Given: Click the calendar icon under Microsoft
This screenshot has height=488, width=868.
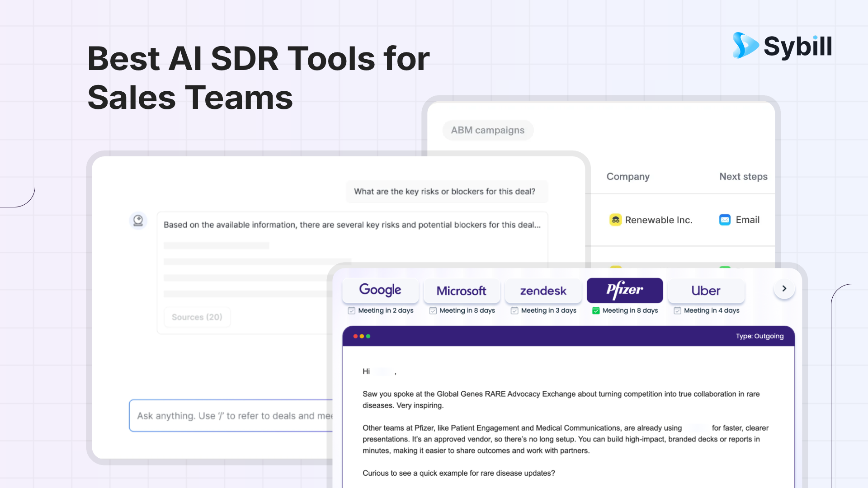Looking at the screenshot, I should click(433, 310).
